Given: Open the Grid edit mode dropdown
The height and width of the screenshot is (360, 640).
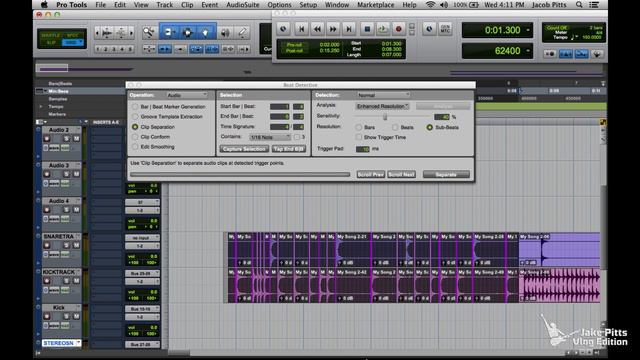Looking at the screenshot, I should 73,42.
